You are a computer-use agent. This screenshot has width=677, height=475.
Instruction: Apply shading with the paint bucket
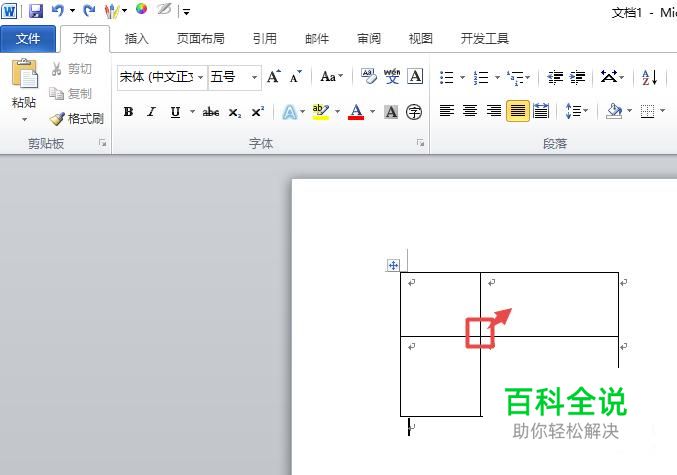(x=614, y=111)
